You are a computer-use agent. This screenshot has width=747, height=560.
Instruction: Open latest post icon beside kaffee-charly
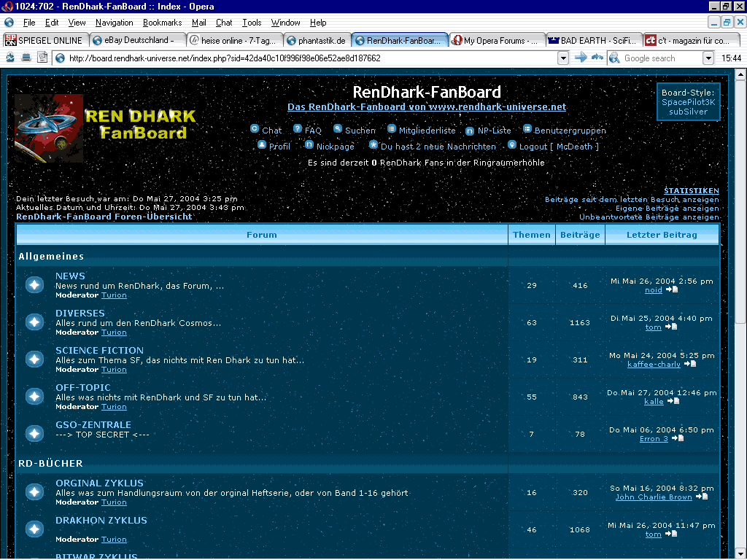coord(690,364)
